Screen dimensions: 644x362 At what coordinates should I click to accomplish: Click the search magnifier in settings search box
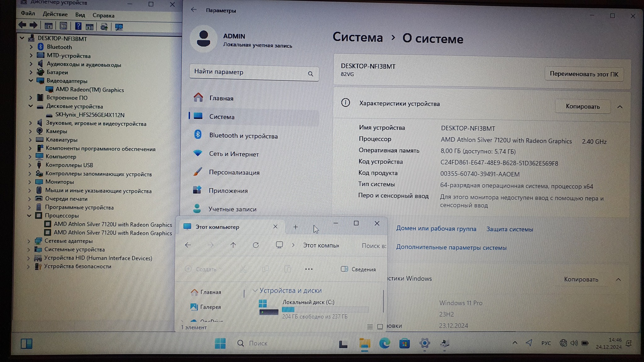click(310, 74)
